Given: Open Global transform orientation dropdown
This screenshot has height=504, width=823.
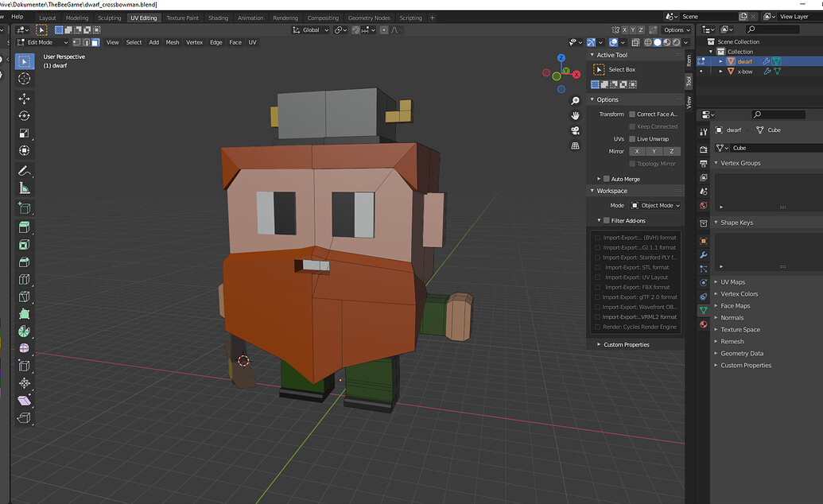Looking at the screenshot, I should (x=310, y=30).
